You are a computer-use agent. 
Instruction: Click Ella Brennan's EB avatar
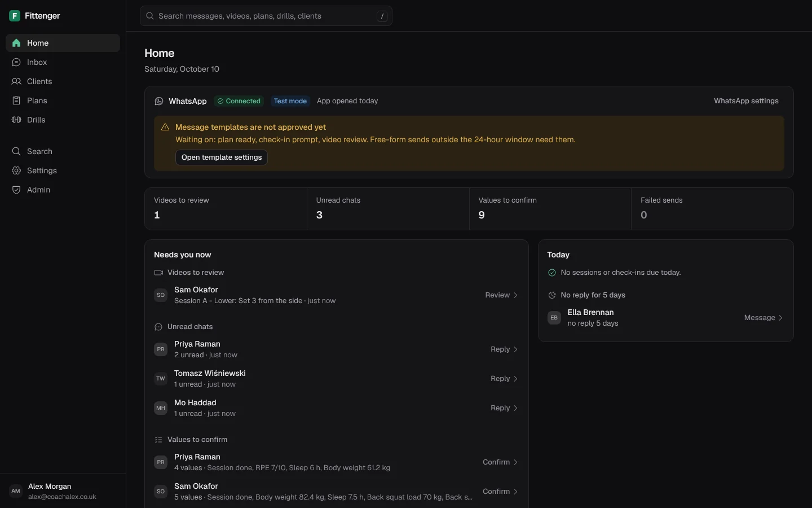point(554,318)
